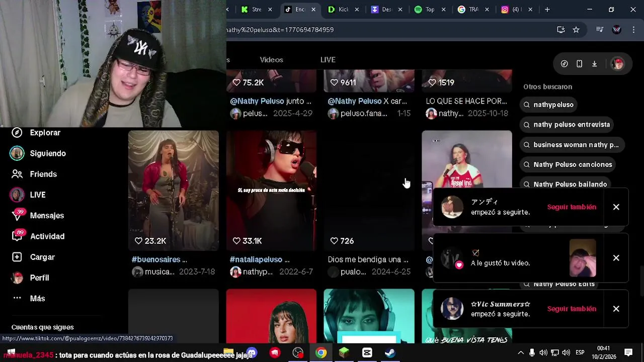
Task: Dismiss the Vic Summers follow notification
Action: pos(616,309)
